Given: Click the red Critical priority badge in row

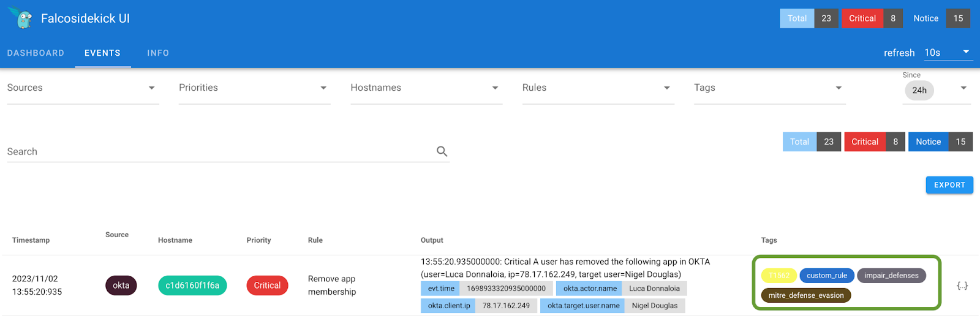Looking at the screenshot, I should tap(267, 286).
